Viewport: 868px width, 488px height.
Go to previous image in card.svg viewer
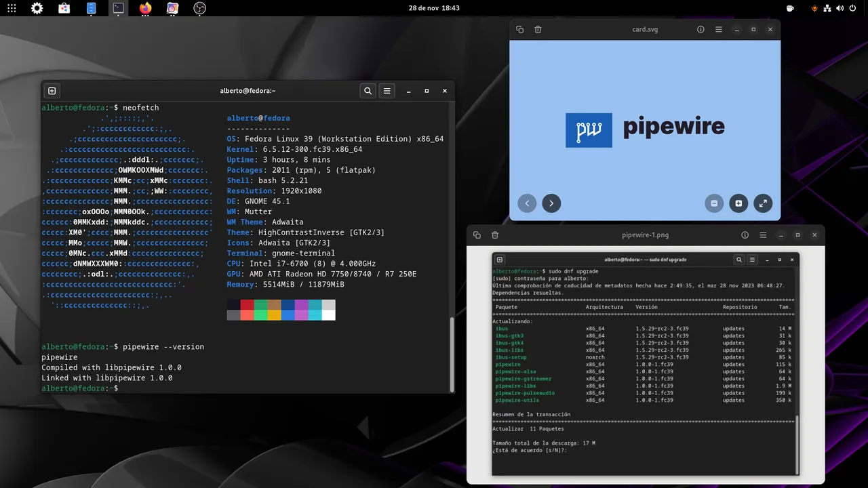click(527, 203)
